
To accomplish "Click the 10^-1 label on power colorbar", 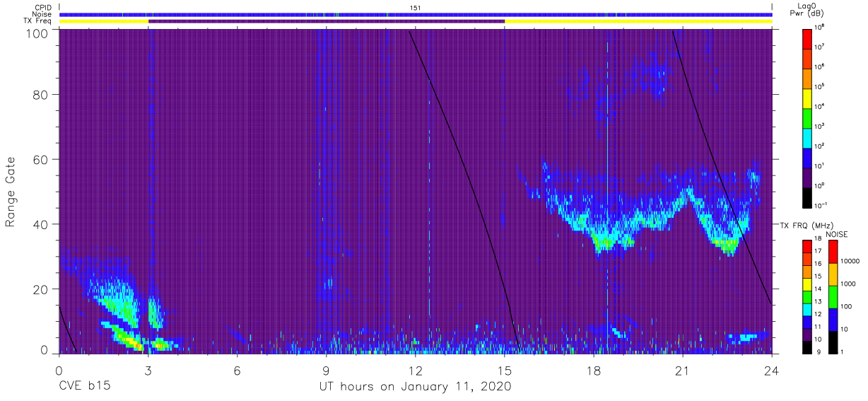I will point(821,205).
